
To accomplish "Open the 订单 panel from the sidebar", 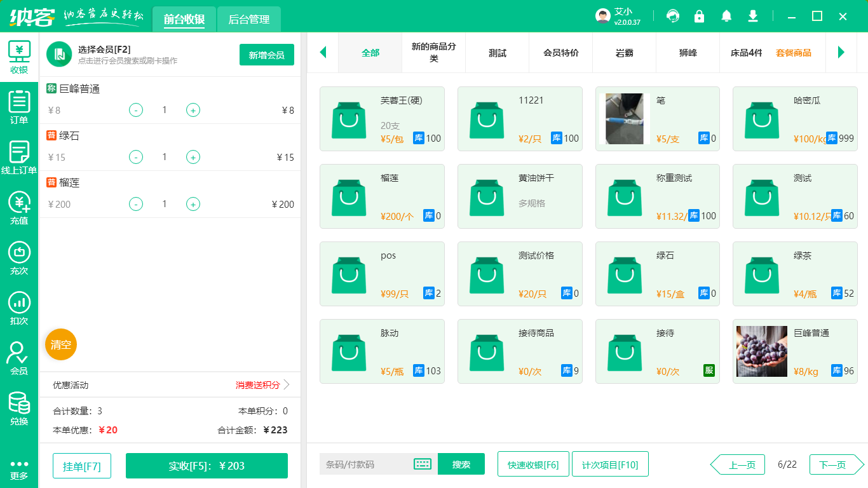I will 19,107.
